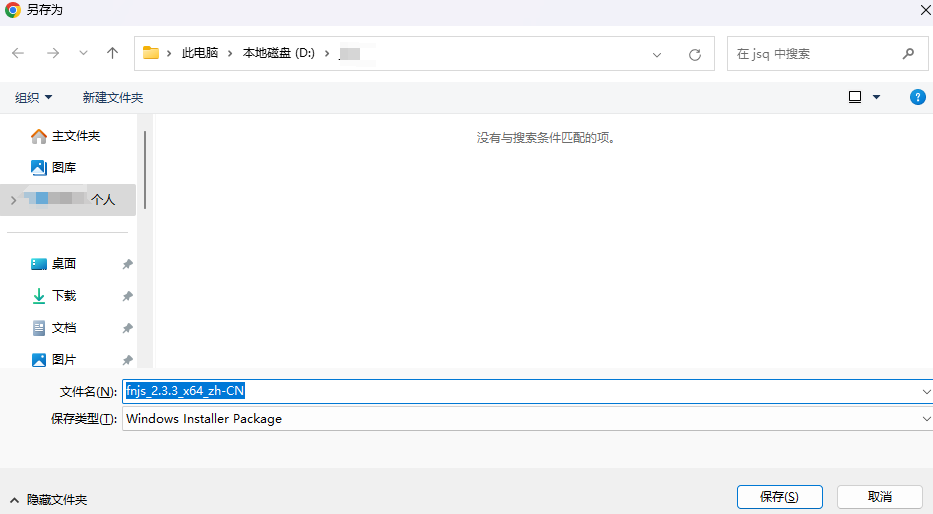This screenshot has height=514, width=933.
Task: Select 图库 in the navigation pane
Action: pos(64,168)
